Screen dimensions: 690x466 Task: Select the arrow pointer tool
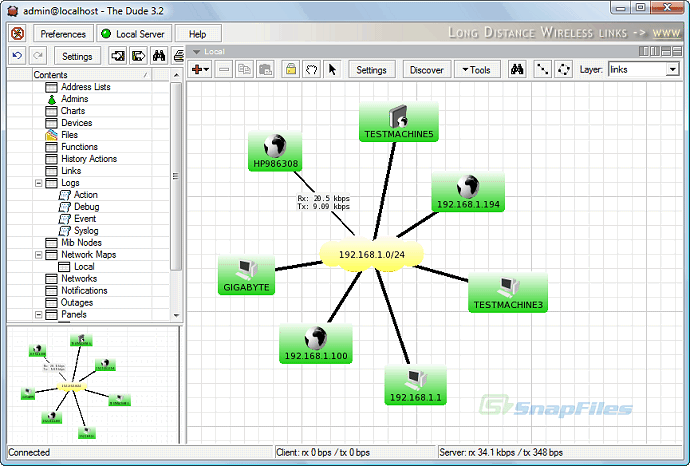point(332,70)
